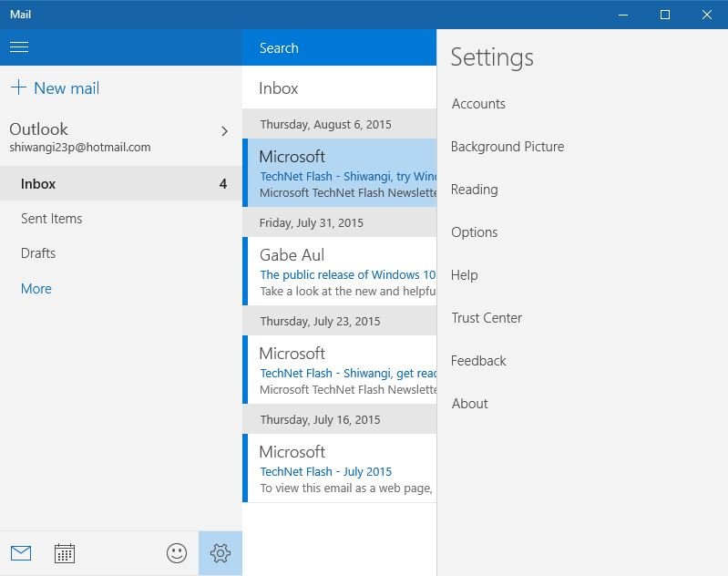Send feedback via the smiley face icon
Viewport: 728px width, 576px height.
pos(177,553)
